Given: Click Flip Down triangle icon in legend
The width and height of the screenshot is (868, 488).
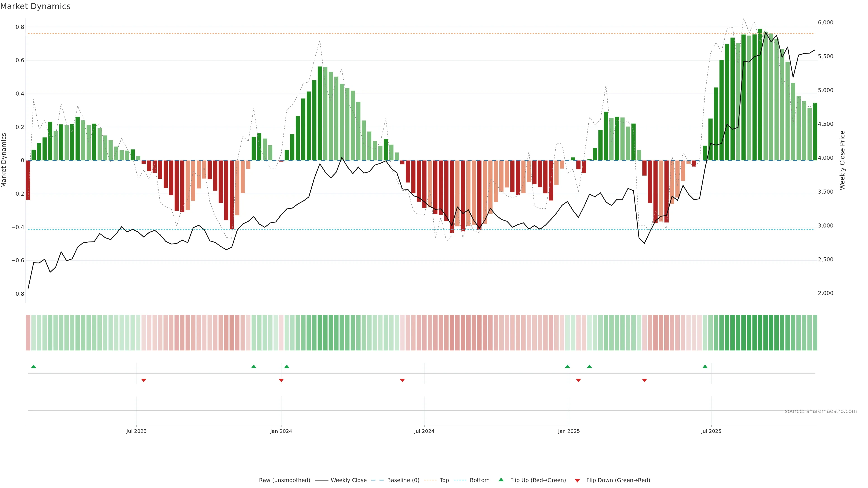Looking at the screenshot, I should tap(577, 480).
